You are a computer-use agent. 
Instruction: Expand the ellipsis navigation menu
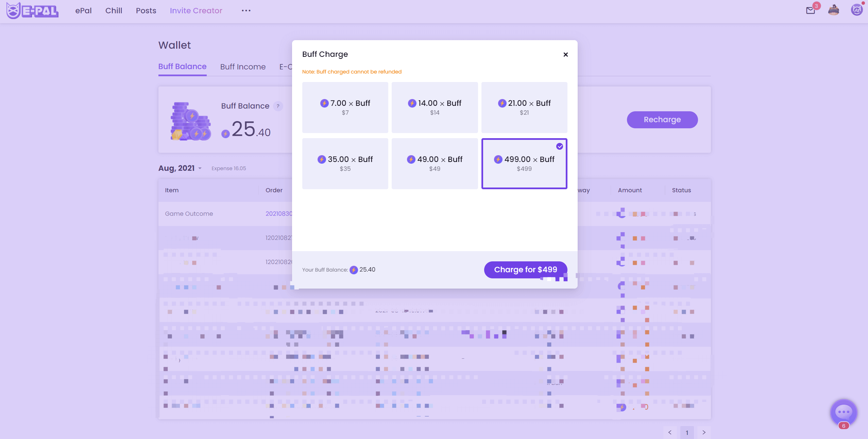pyautogui.click(x=246, y=11)
